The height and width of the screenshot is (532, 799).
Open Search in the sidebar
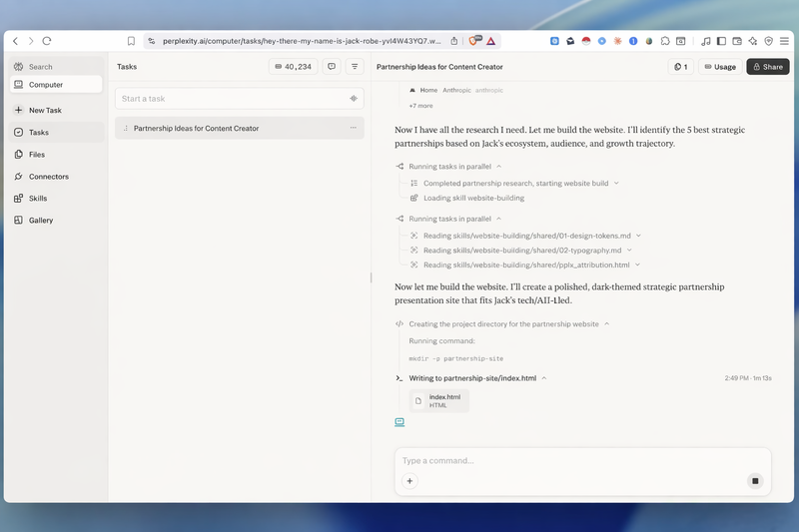(40, 67)
